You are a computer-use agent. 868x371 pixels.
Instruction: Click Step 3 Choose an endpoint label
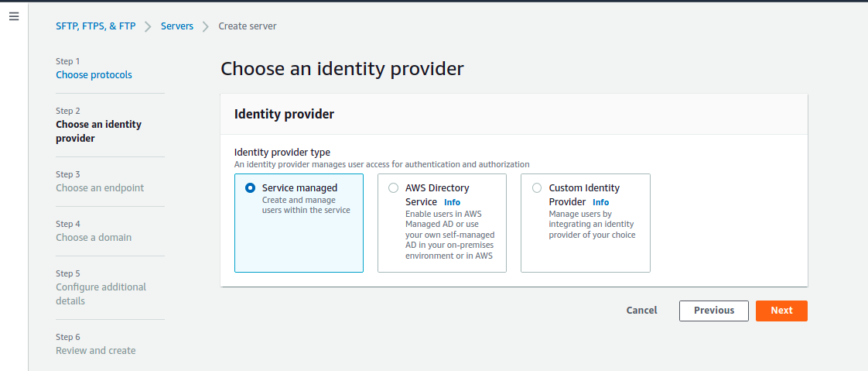100,188
